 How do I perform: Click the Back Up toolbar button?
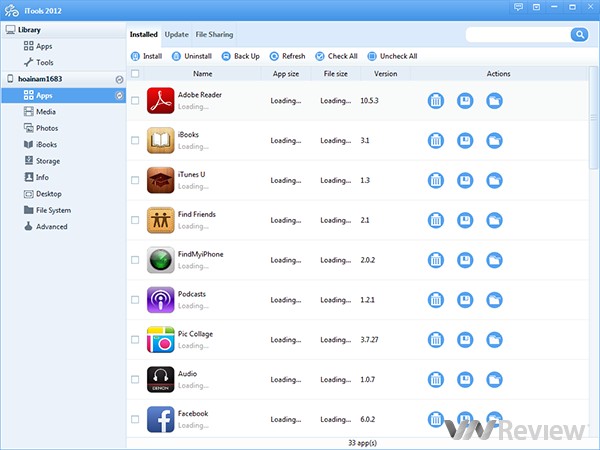tap(241, 56)
